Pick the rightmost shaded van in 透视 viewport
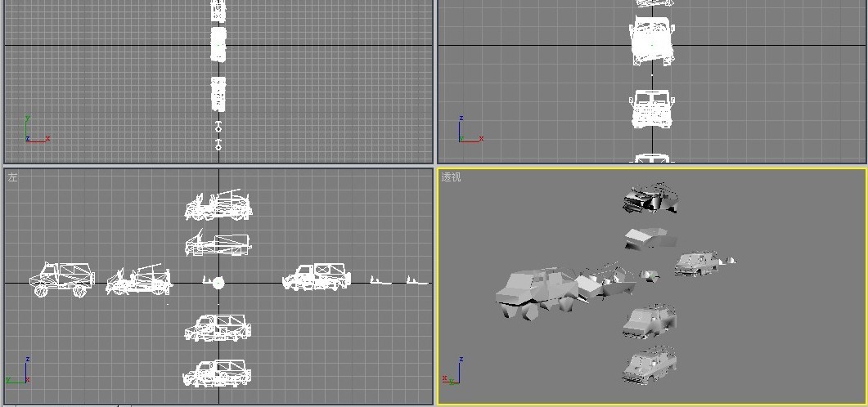This screenshot has height=407, width=868. [696, 262]
